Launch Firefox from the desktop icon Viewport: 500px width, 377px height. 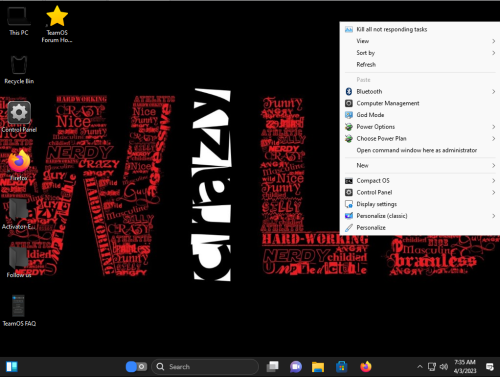(19, 165)
